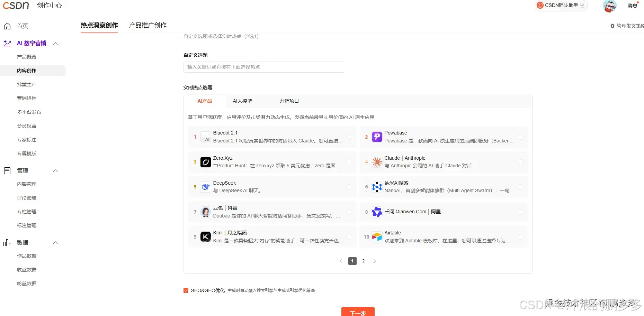Click the 管理 document icon
644x316 pixels.
pos(7,170)
